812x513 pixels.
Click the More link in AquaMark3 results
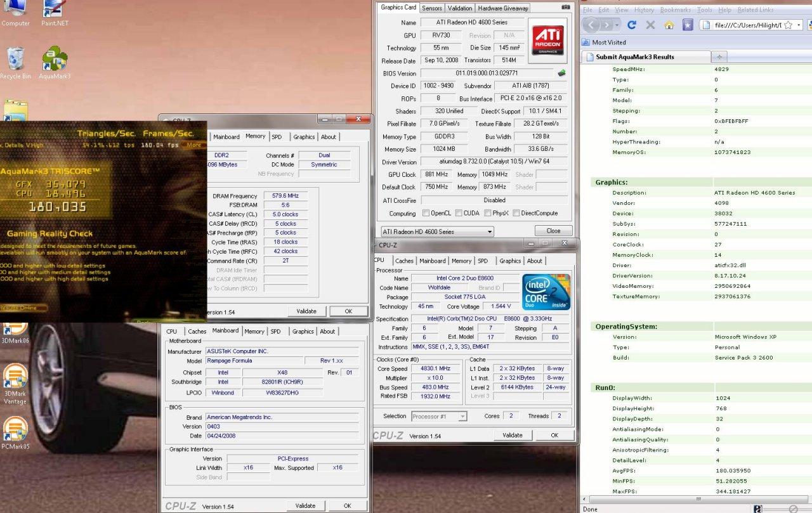(193, 145)
